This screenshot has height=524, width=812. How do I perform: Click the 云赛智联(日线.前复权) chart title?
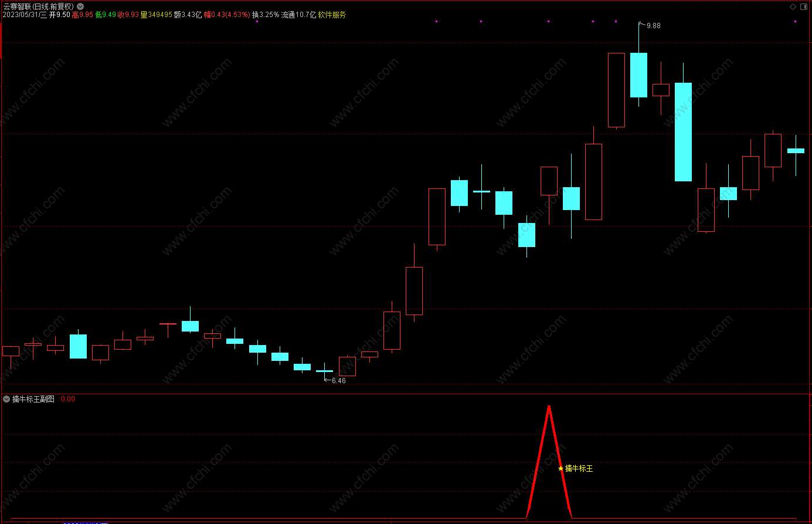point(39,6)
